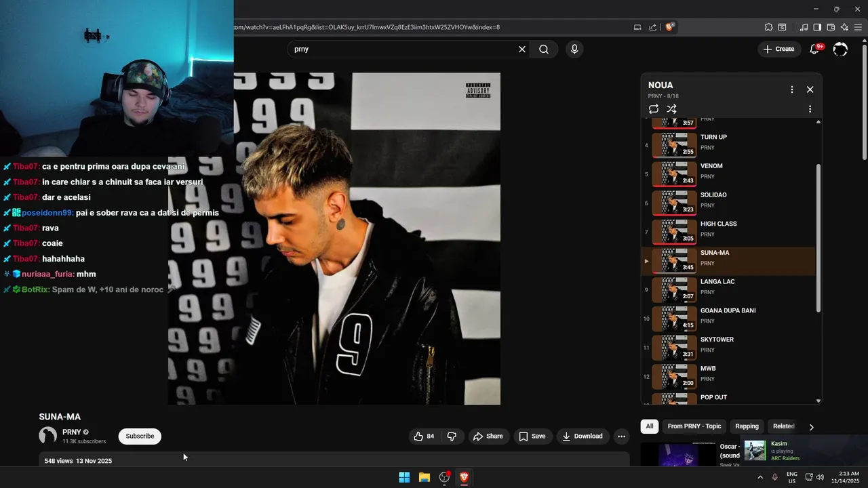Viewport: 868px width, 488px height.
Task: Open the playlist secondary three-dot menu
Action: 810,109
